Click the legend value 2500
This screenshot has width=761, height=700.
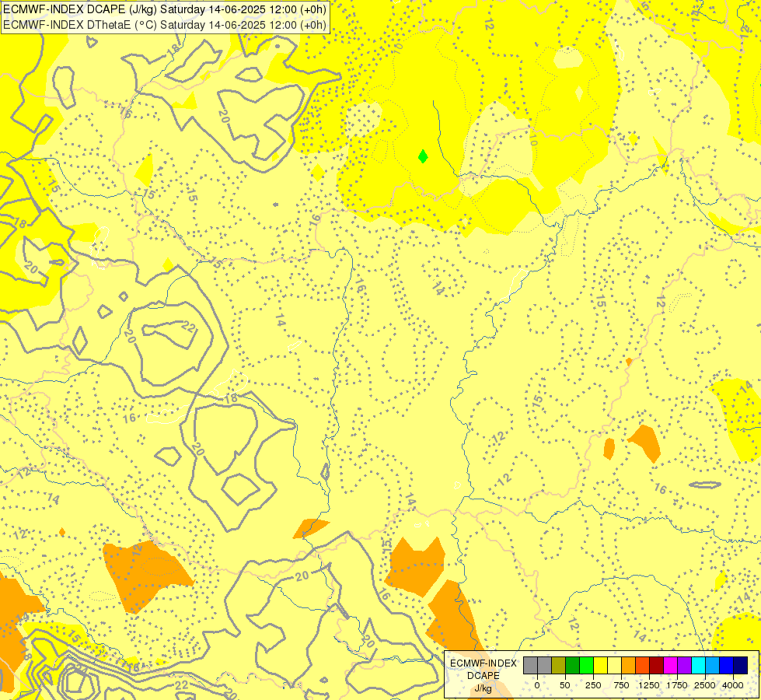tap(705, 685)
